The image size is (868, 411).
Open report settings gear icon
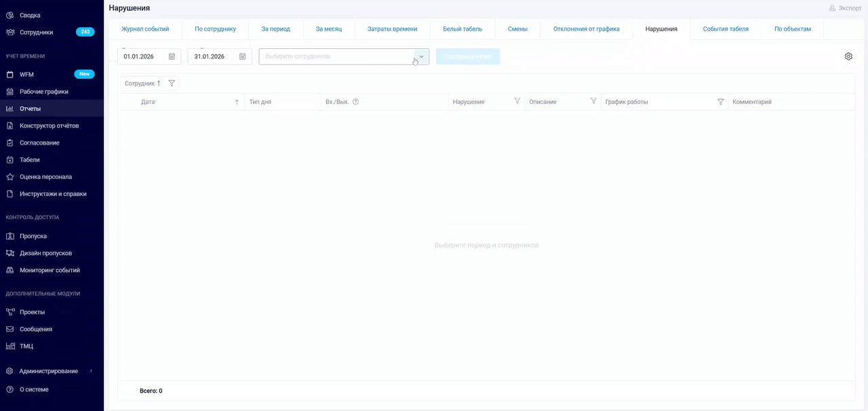coord(848,57)
